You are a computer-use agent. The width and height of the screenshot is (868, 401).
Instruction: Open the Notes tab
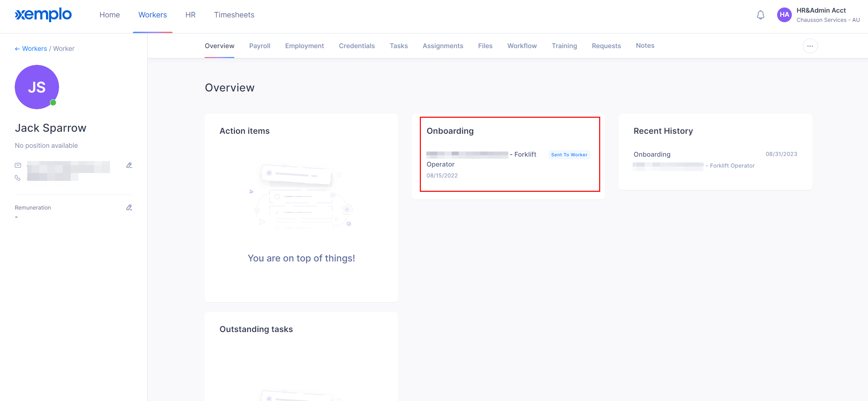click(x=645, y=46)
